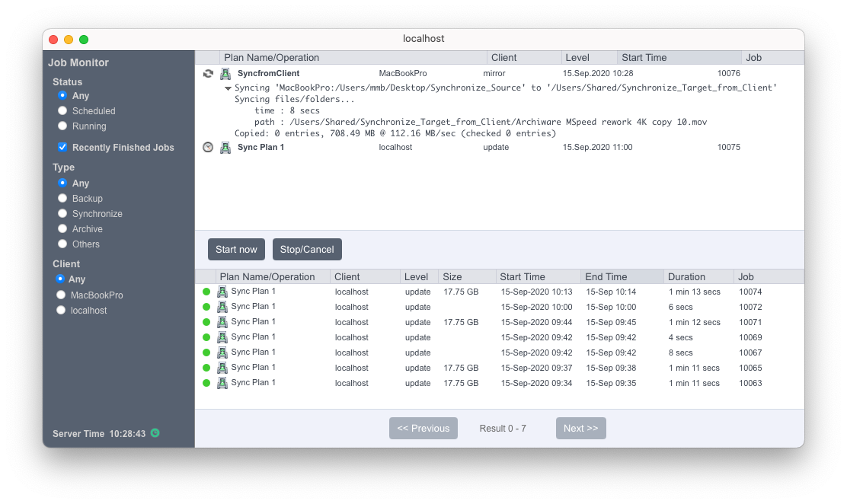The height and width of the screenshot is (504, 847).
Task: Click job number 10074 in finished list
Action: click(750, 292)
